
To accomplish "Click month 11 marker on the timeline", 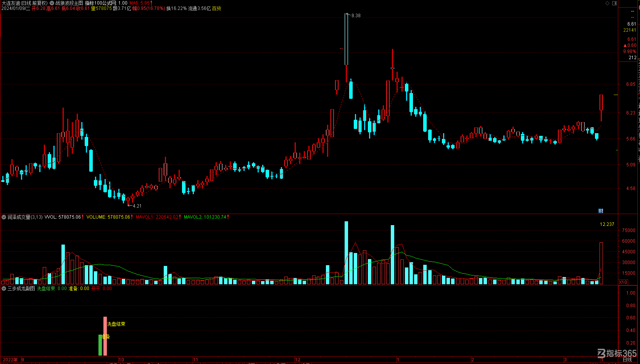I will pos(196,359).
